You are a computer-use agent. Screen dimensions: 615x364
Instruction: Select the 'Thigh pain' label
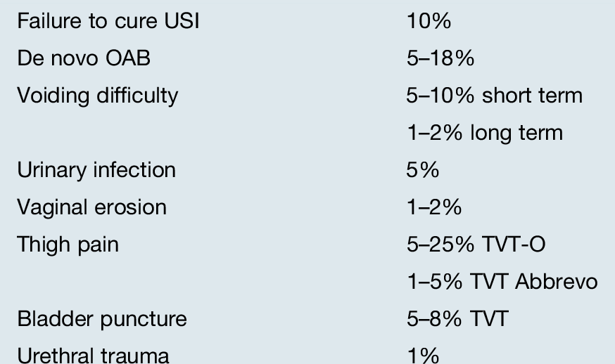(68, 245)
